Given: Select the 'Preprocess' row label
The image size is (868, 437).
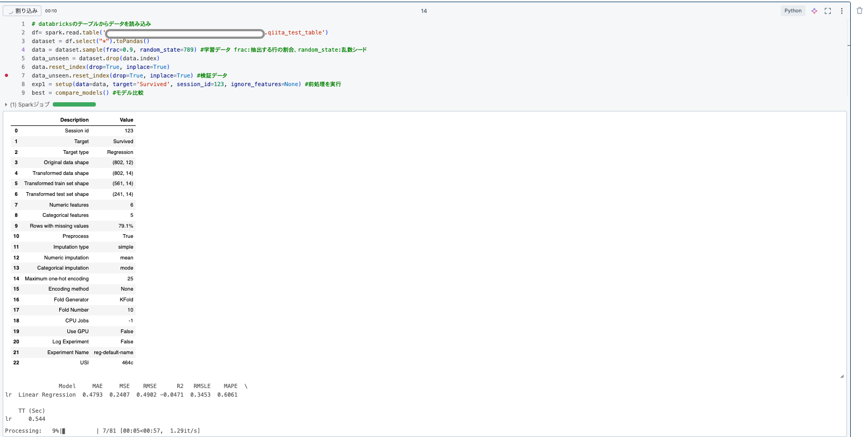Looking at the screenshot, I should click(x=75, y=236).
